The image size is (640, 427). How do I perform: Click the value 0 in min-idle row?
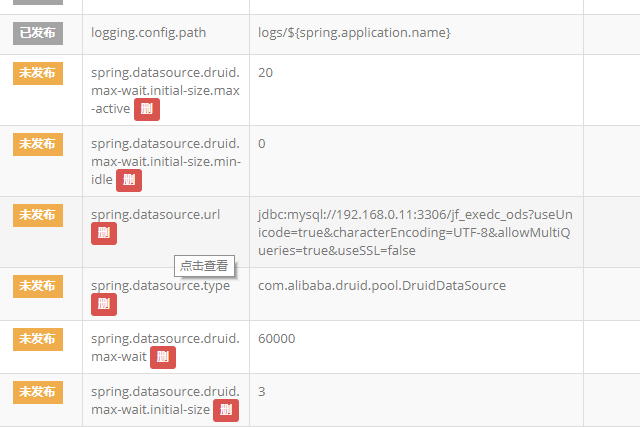pos(262,144)
